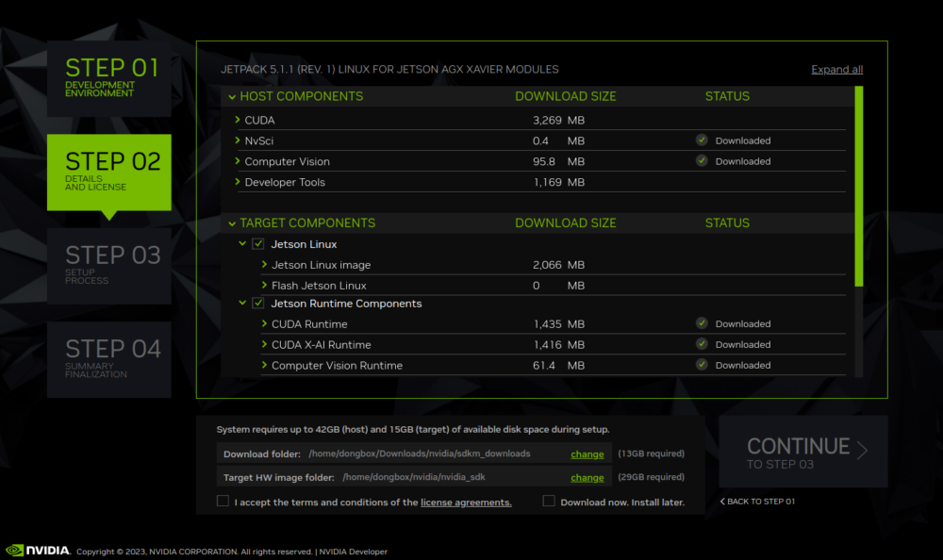Click the checkmark icon for Computer Vision Runtime
943x560 pixels.
[701, 365]
